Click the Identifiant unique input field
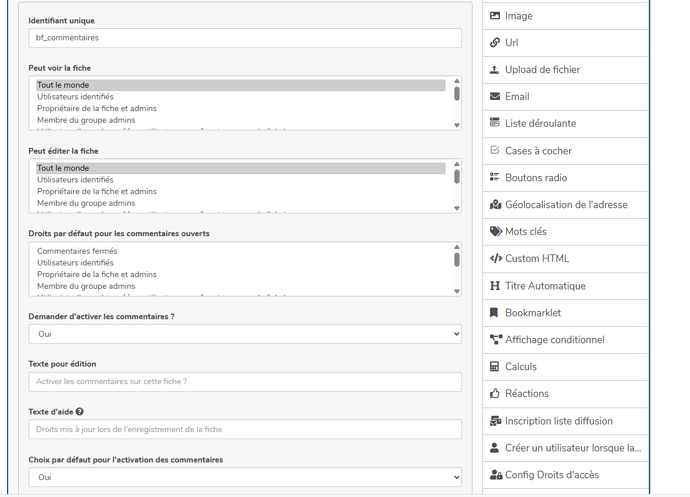690x497 pixels. [x=245, y=38]
